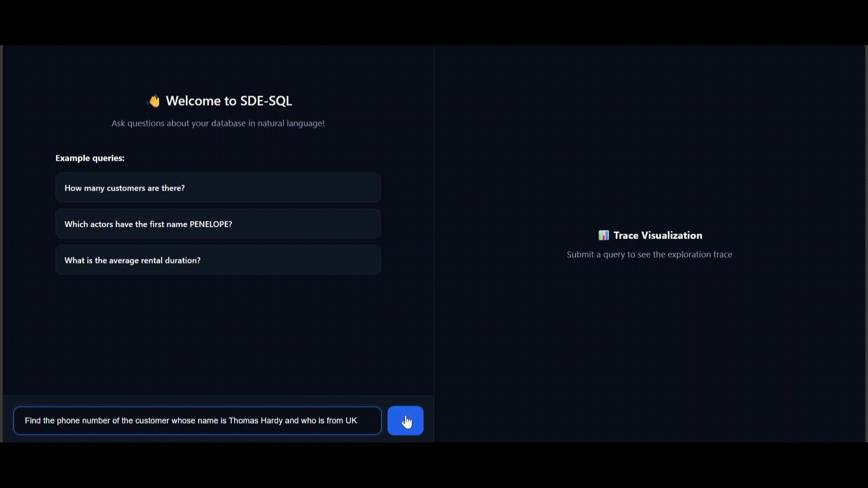Select 'How many customers are there?' example

[218, 188]
